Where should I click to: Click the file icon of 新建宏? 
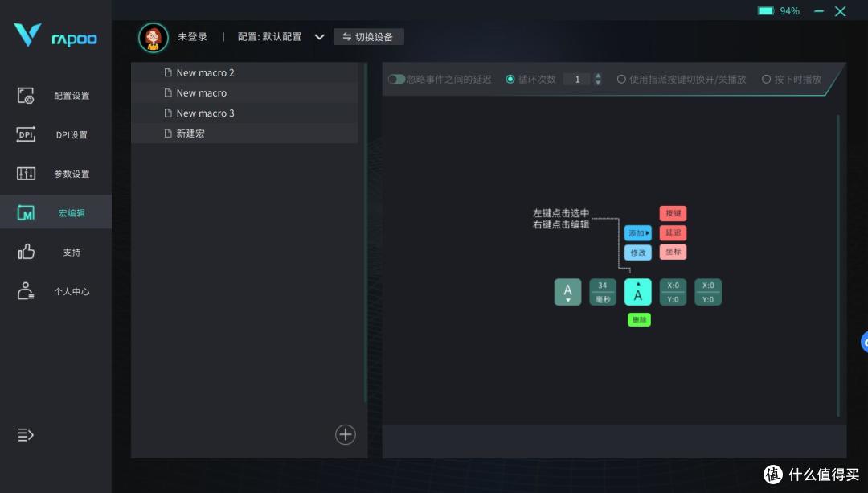(168, 134)
